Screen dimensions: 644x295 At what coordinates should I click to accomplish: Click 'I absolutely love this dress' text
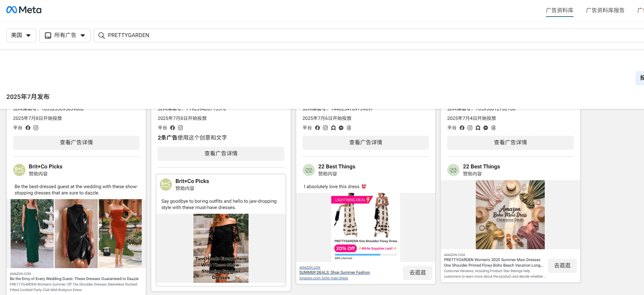coord(335,187)
